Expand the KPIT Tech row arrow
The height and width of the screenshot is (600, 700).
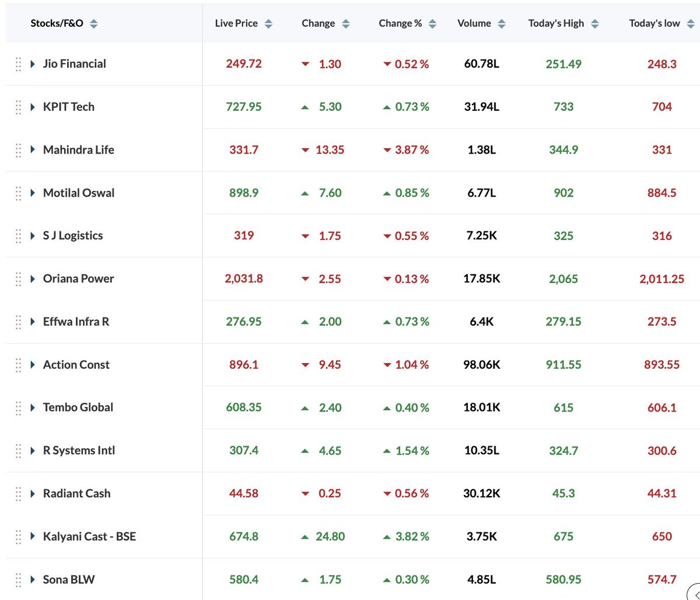33,107
